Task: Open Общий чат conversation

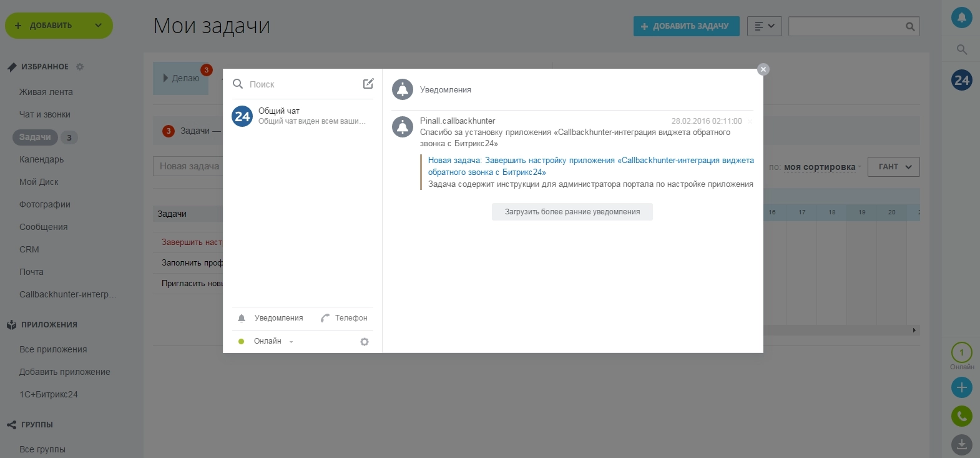Action: pyautogui.click(x=303, y=116)
